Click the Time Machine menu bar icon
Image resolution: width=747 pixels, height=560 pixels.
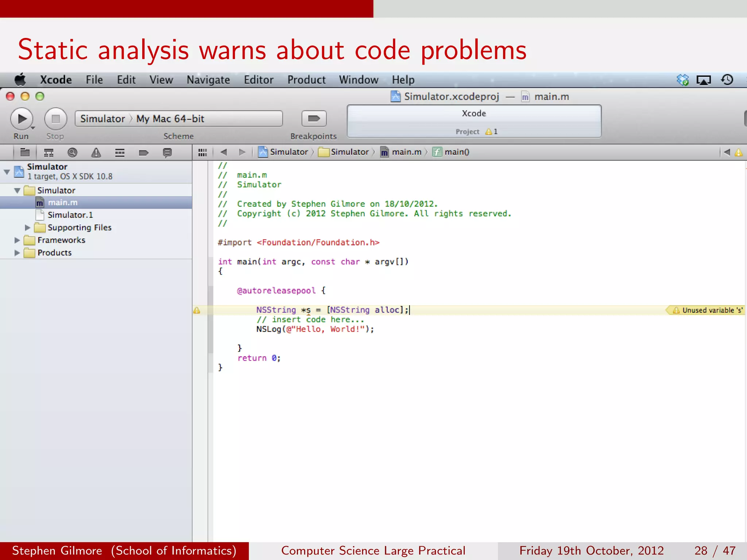(727, 80)
